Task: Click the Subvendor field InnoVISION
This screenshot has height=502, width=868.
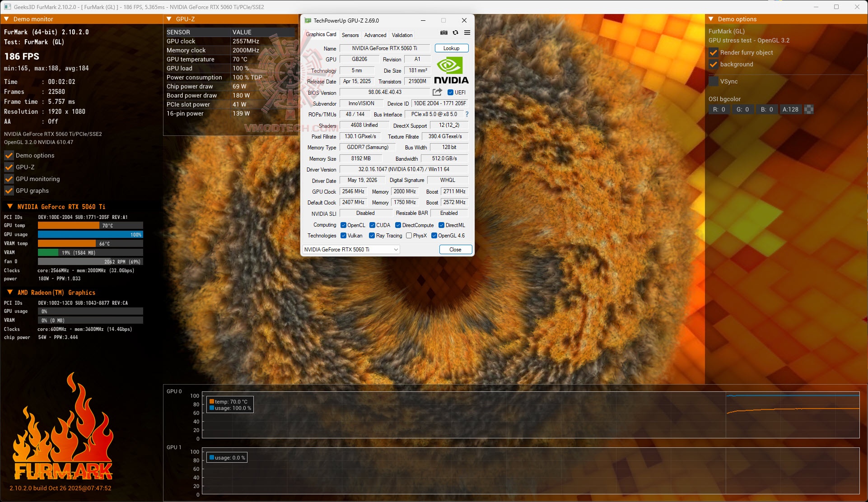Action: 361,103
